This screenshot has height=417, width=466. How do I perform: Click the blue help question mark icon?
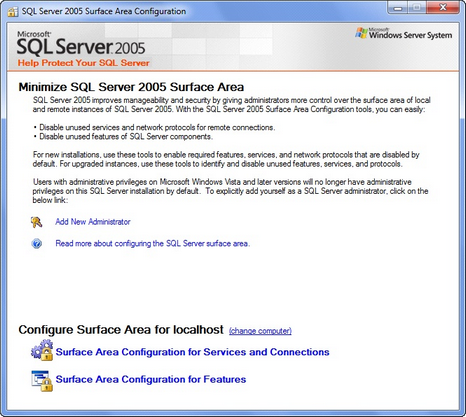click(x=37, y=244)
